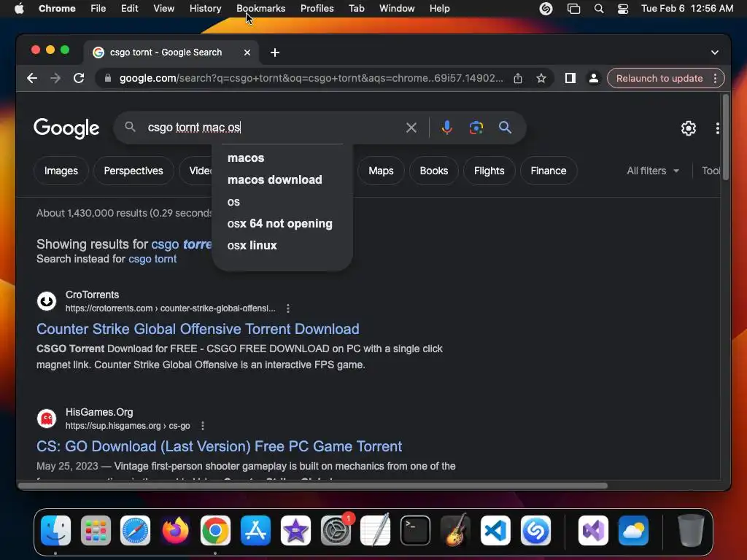Select the Perspectives filter chip
The width and height of the screenshot is (747, 560).
(133, 171)
